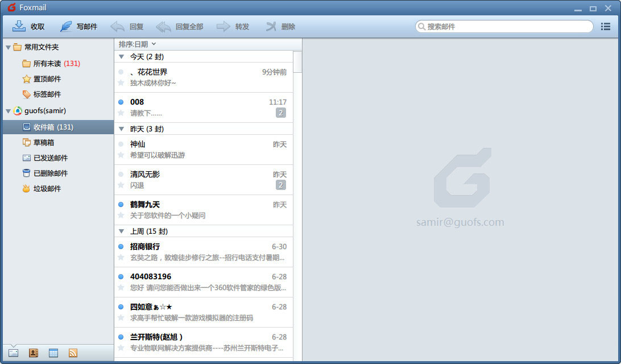This screenshot has height=364, width=621.
Task: Click the 转发 forward arrow icon
Action: point(223,27)
